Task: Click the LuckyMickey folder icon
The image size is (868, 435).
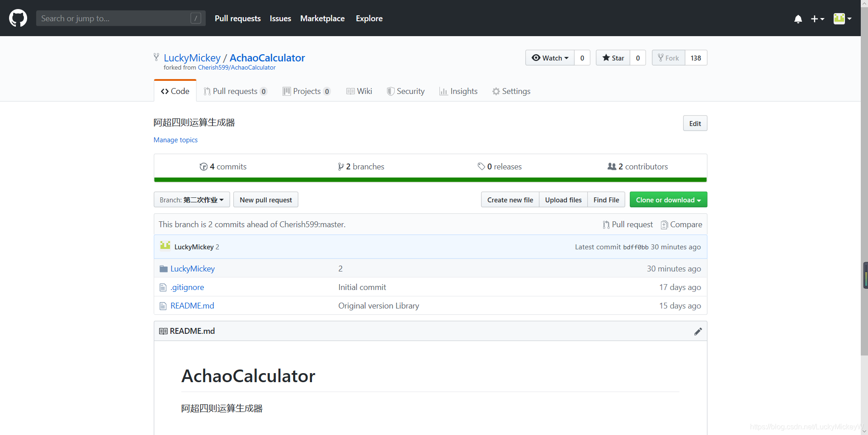Action: click(x=164, y=269)
